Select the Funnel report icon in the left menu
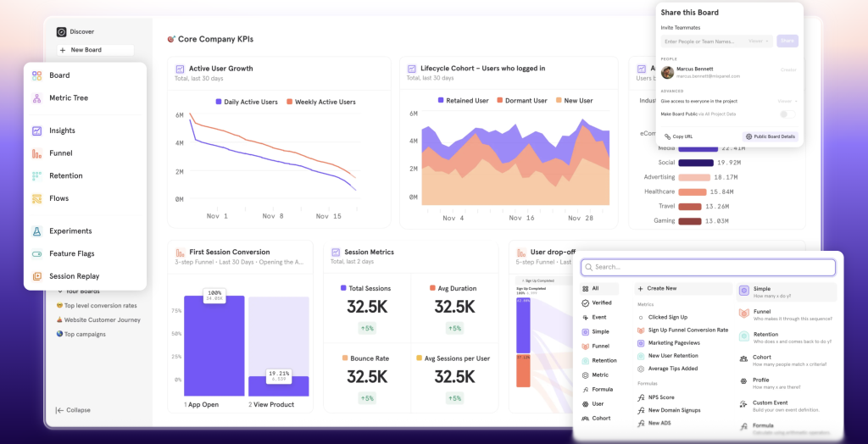Screen dimensions: 868x444 pos(36,153)
